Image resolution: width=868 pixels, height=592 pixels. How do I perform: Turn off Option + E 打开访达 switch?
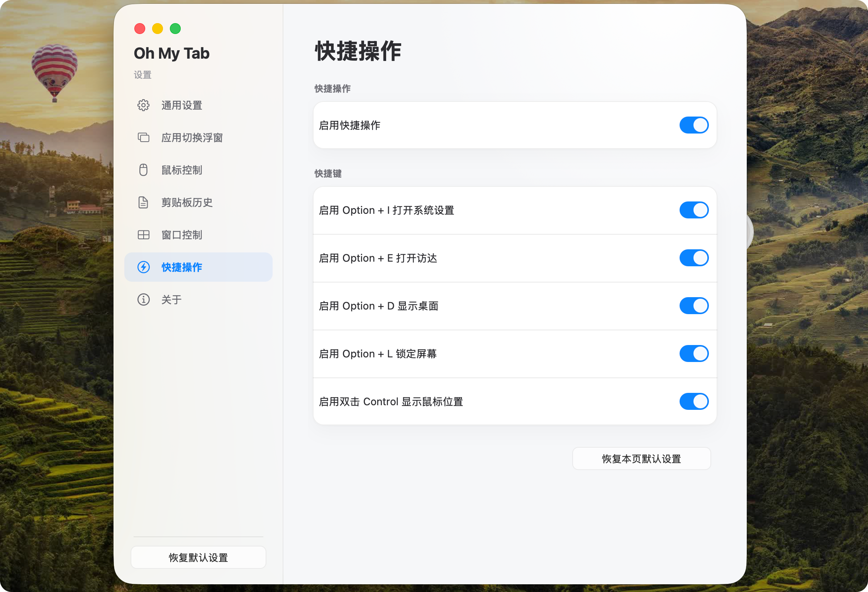(x=694, y=258)
